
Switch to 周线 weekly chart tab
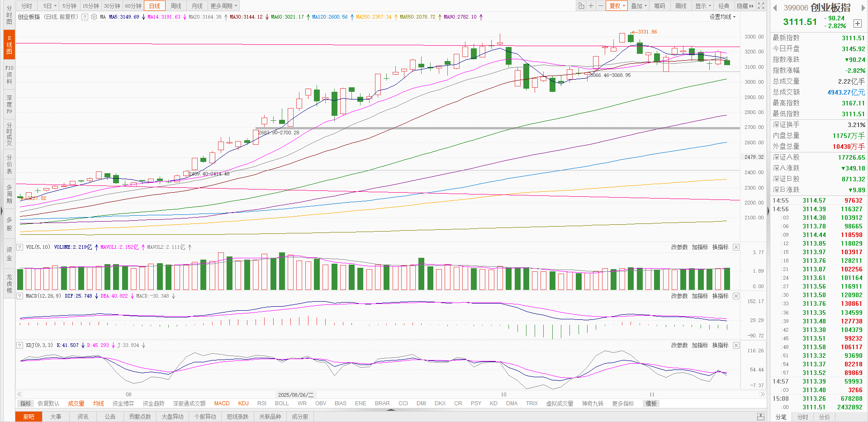(x=176, y=6)
